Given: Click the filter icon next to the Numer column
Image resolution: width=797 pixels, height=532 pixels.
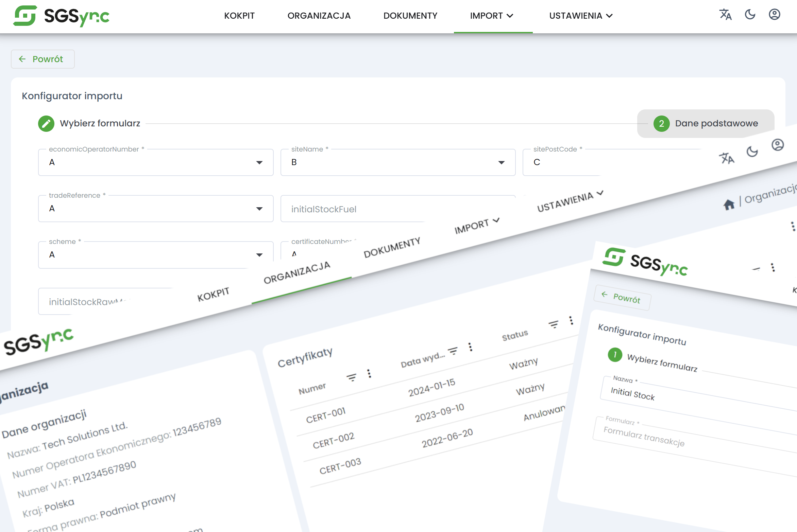Looking at the screenshot, I should point(351,377).
